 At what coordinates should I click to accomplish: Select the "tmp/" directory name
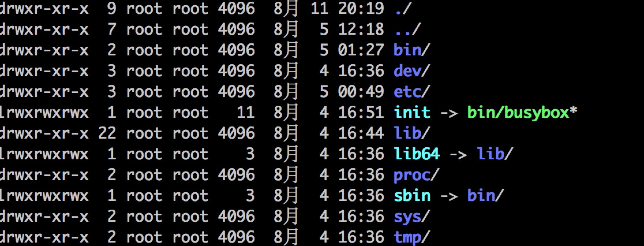point(412,238)
